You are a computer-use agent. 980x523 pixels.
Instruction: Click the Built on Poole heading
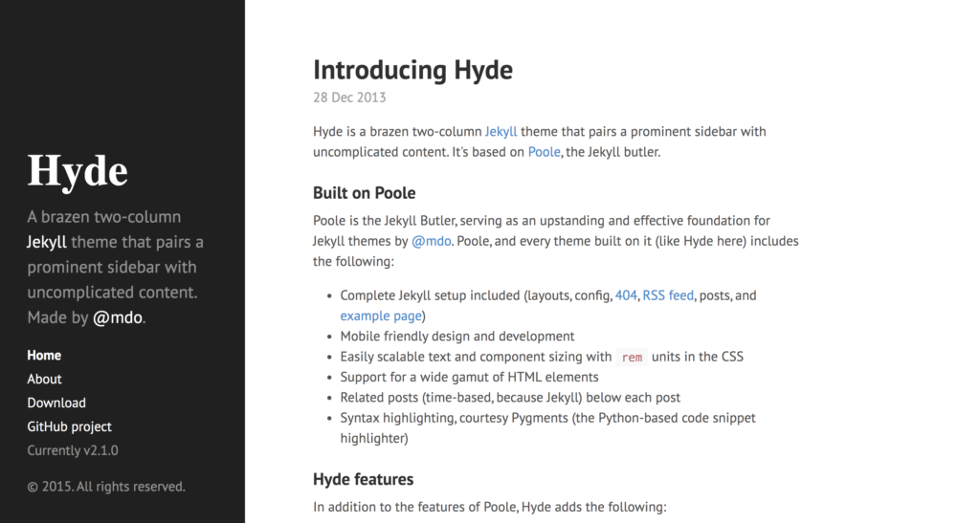[x=364, y=192]
